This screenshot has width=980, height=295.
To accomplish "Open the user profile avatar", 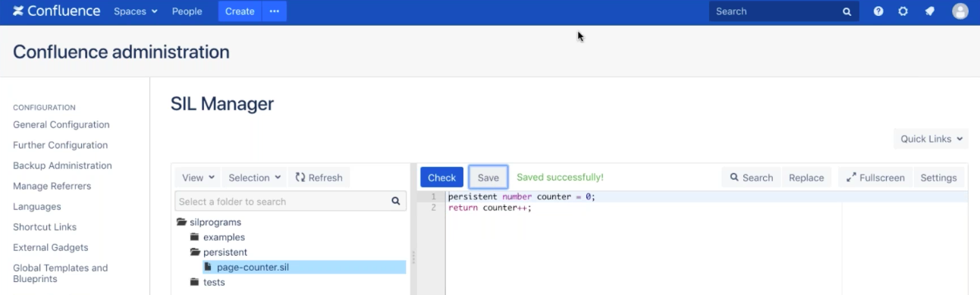I will (960, 11).
